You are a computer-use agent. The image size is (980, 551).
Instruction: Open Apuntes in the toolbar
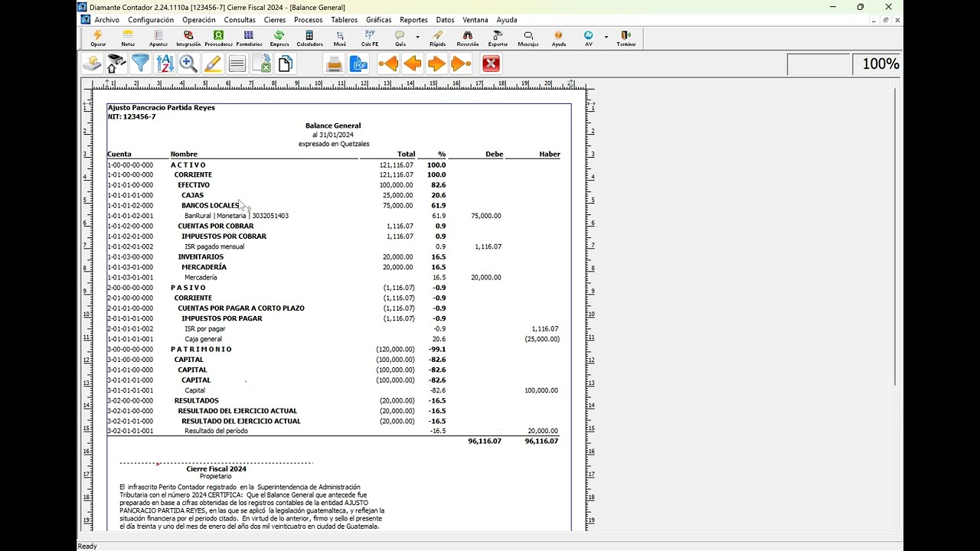(x=158, y=38)
